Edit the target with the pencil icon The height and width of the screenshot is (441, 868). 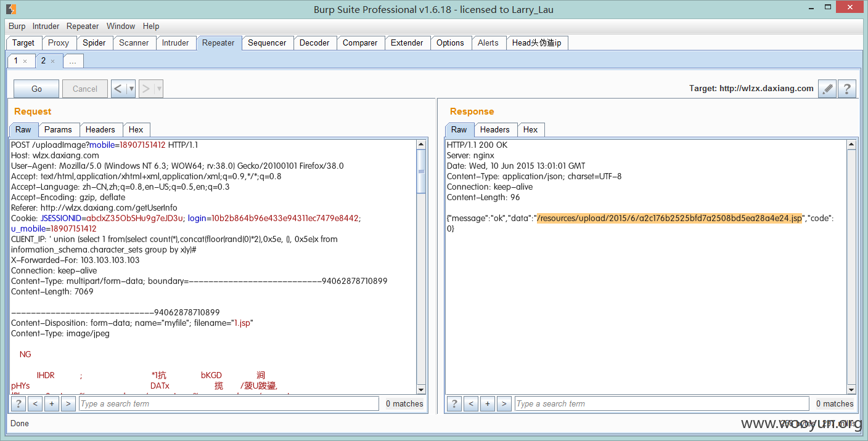(x=828, y=89)
